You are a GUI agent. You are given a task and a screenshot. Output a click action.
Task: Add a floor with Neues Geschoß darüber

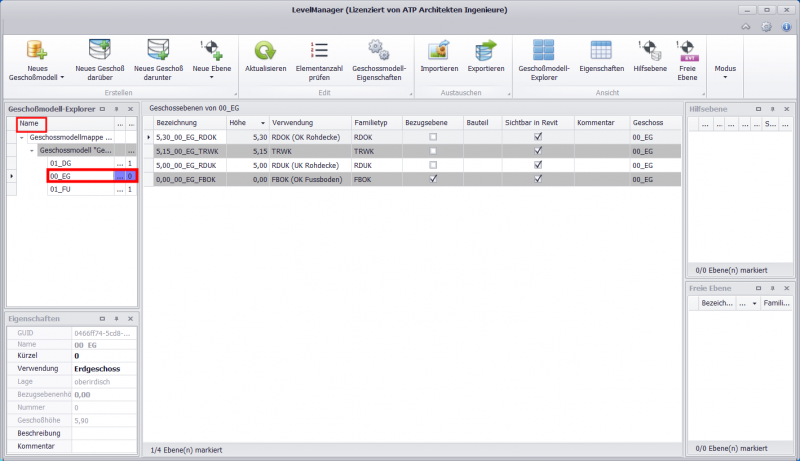(99, 60)
